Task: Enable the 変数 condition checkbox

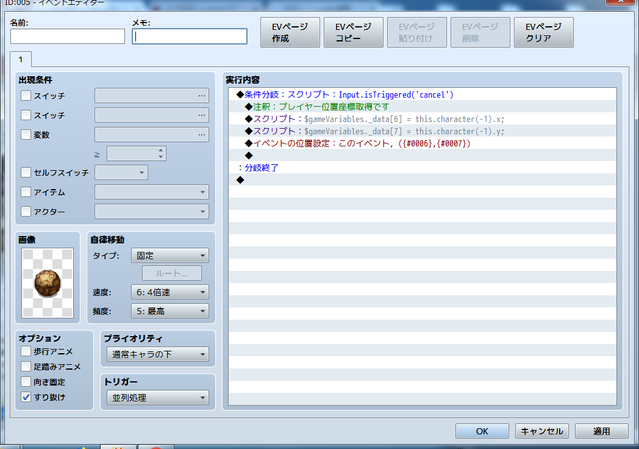Action: coord(26,134)
